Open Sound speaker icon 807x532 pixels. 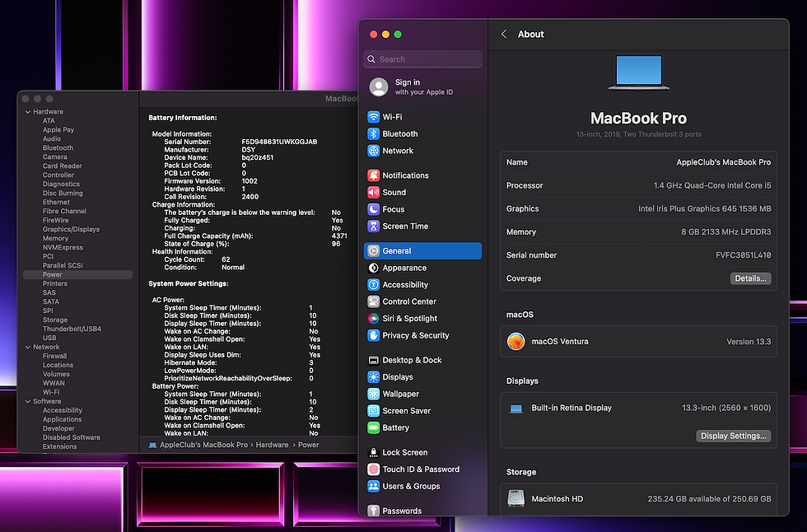click(373, 193)
